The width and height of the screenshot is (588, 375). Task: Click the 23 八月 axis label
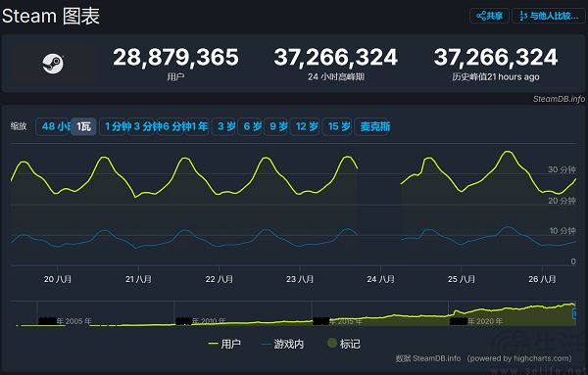coord(300,279)
